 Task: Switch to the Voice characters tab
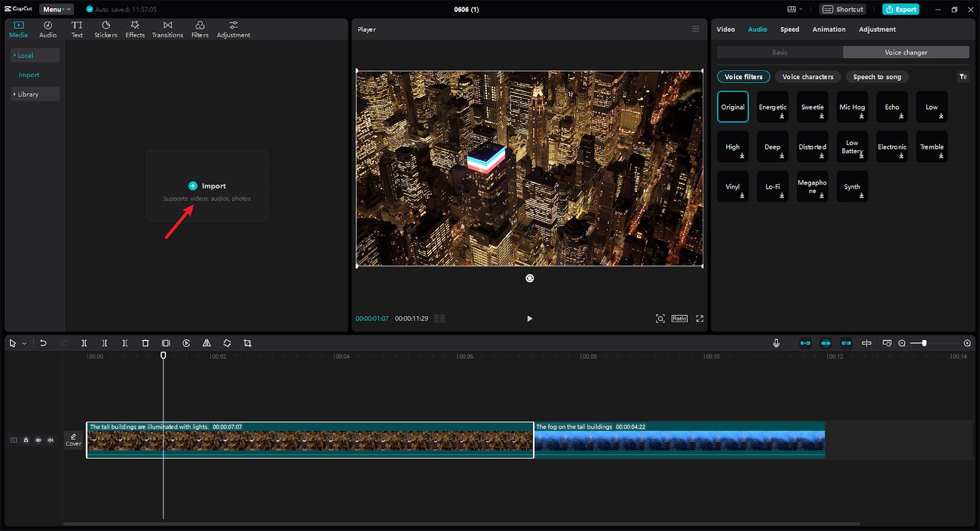[807, 77]
